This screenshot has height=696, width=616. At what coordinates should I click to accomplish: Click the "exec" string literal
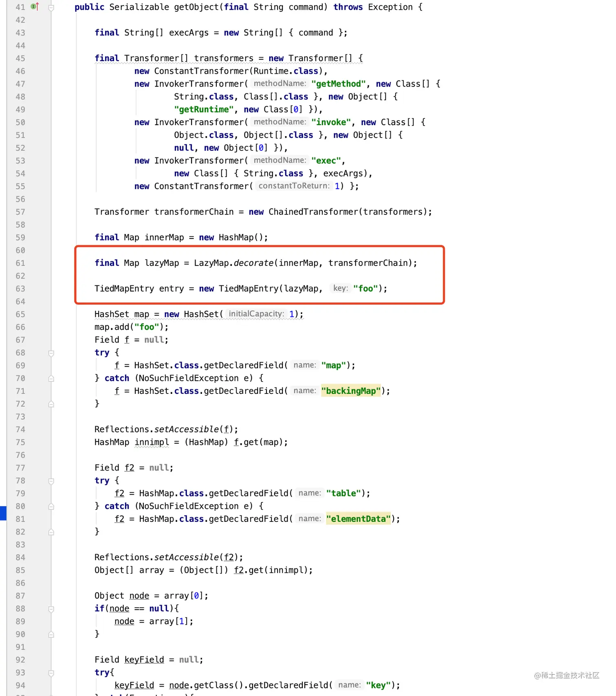point(326,161)
